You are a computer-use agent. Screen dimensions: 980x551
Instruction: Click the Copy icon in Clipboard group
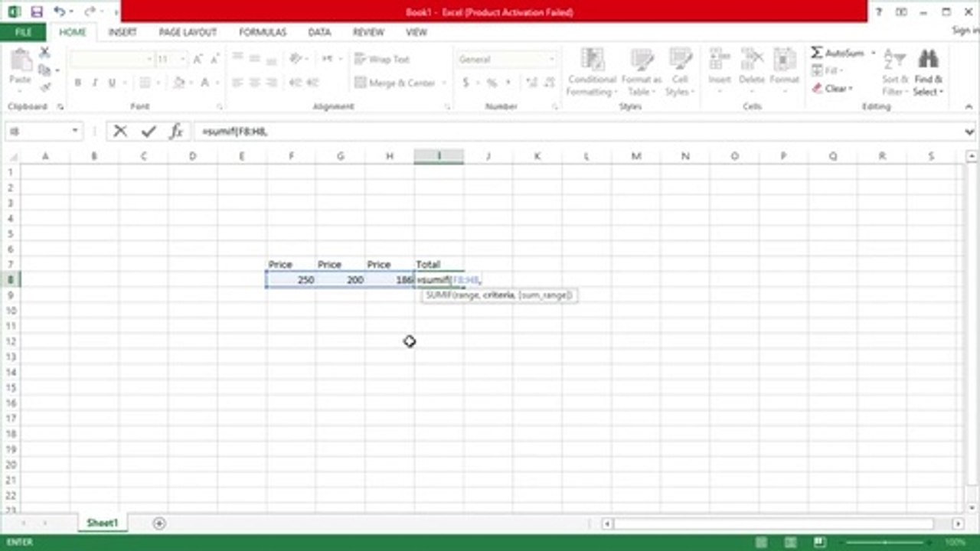click(44, 70)
